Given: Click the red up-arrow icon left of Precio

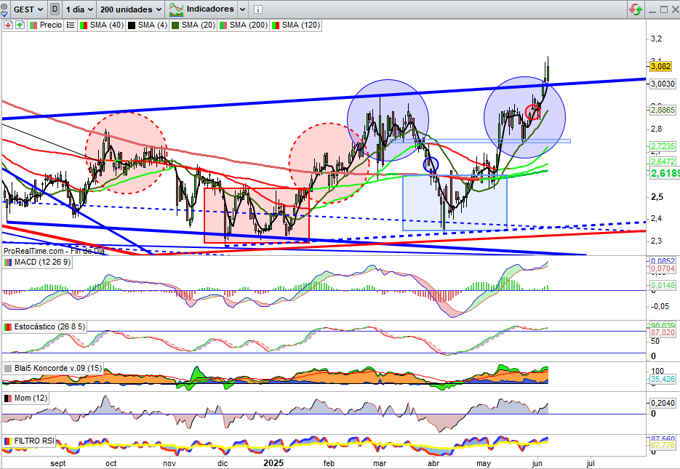Looking at the screenshot, I should (x=8, y=25).
